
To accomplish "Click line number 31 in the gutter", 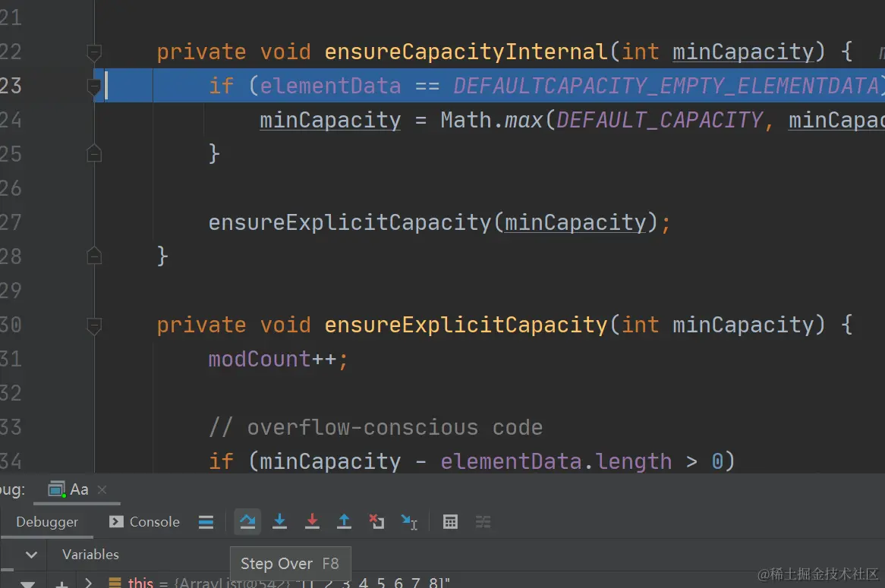I will click(11, 359).
